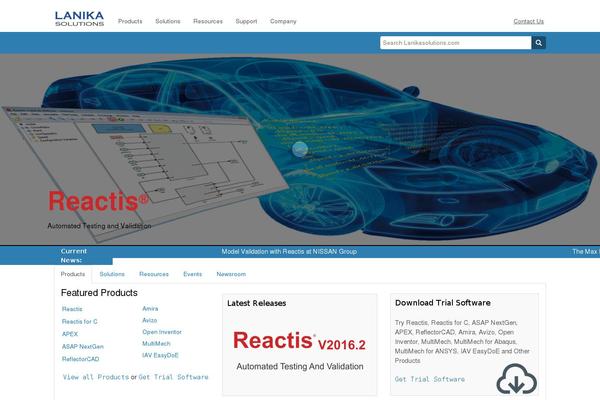Switch to the Solutions tab below the news bar

point(112,274)
